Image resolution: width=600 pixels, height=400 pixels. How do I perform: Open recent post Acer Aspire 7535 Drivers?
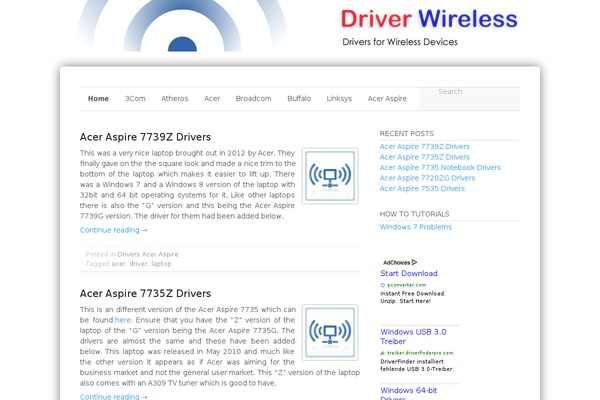422,188
